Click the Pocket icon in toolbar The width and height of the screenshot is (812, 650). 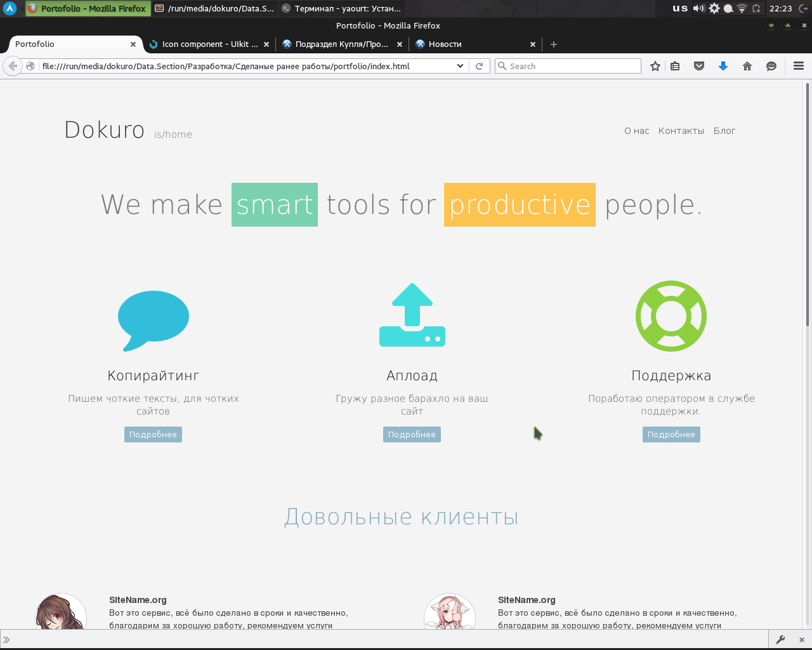pos(699,66)
